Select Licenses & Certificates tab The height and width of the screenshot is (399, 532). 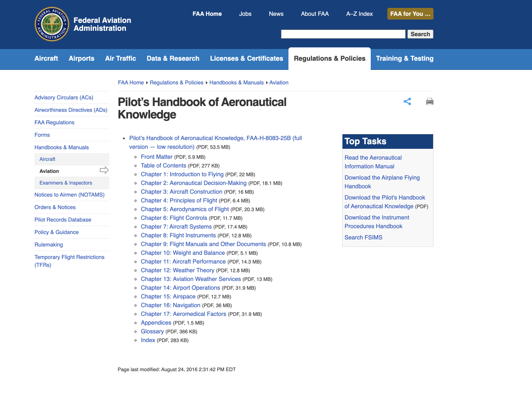point(246,59)
